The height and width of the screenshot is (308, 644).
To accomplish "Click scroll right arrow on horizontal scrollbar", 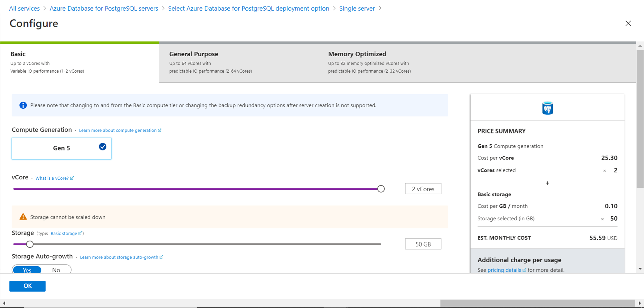I will [x=640, y=303].
